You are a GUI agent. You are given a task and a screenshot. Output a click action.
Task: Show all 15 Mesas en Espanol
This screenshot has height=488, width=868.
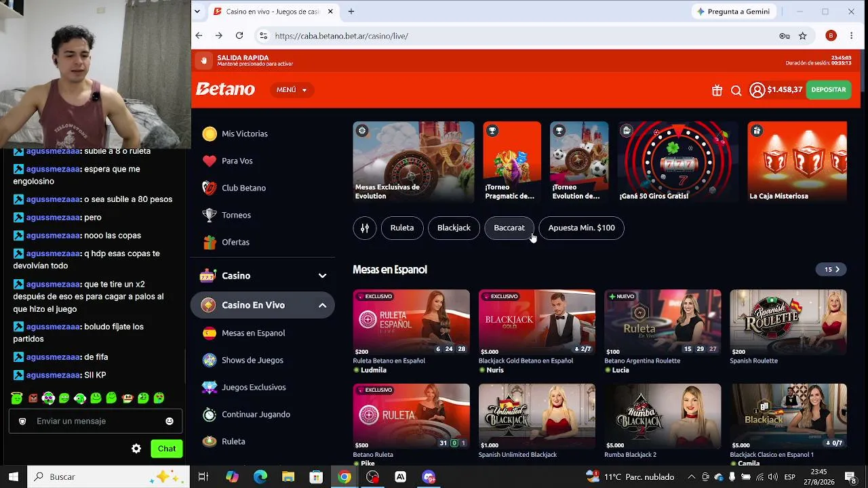[831, 270]
